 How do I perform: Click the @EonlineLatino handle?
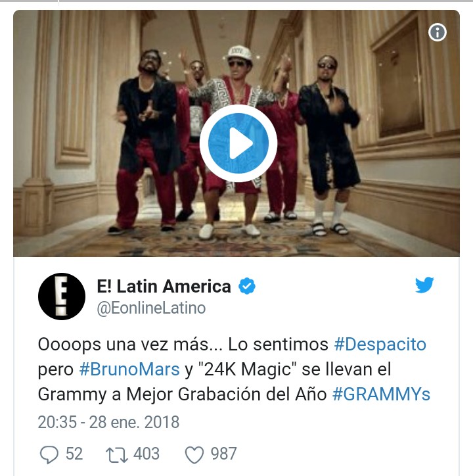[151, 308]
